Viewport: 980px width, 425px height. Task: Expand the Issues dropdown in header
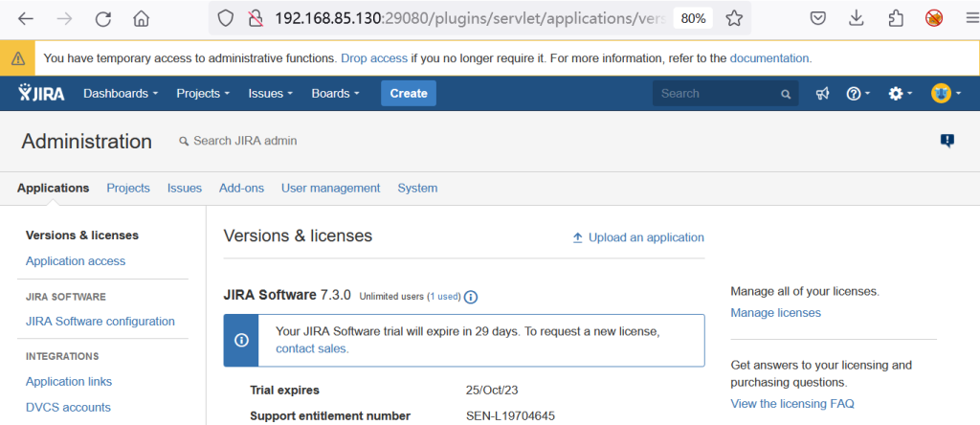(x=271, y=93)
